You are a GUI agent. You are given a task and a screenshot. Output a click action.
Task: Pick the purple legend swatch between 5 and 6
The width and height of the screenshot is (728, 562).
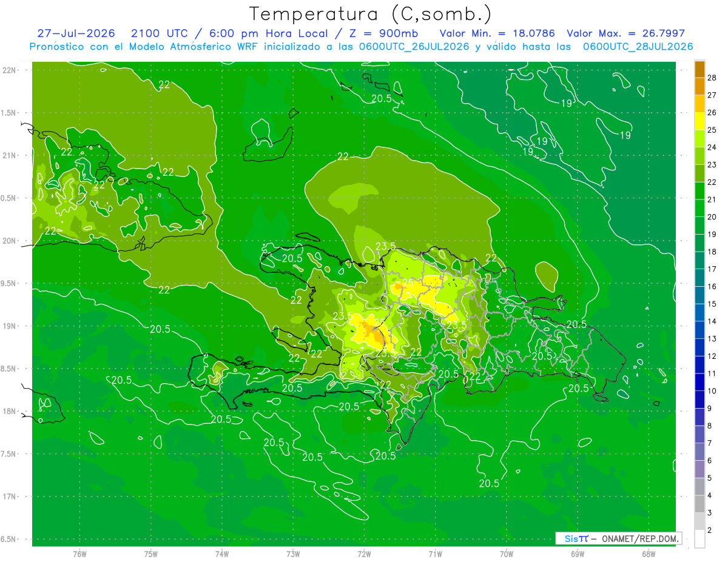click(699, 469)
